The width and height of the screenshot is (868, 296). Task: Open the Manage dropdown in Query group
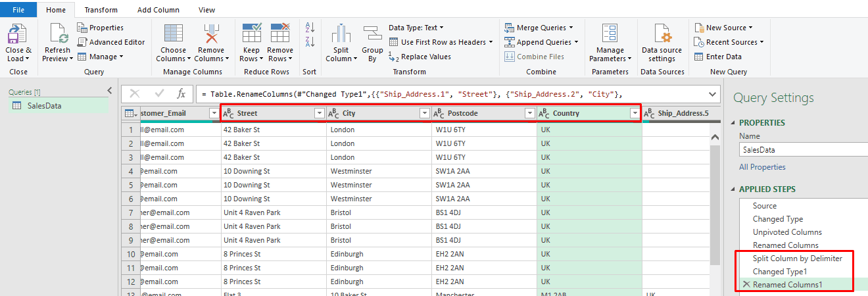click(100, 57)
